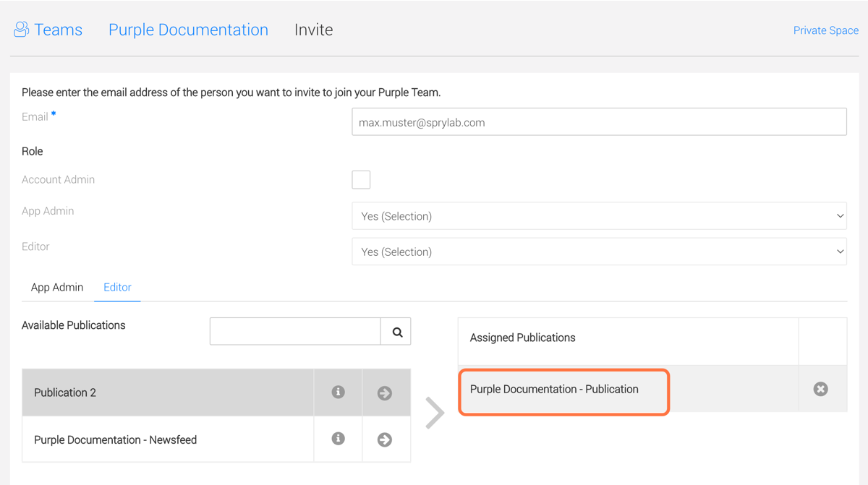Image resolution: width=868 pixels, height=485 pixels.
Task: Click the Available Publications search field
Action: [295, 332]
